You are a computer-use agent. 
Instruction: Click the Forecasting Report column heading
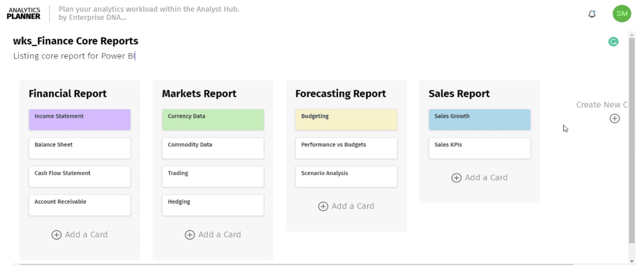[340, 93]
